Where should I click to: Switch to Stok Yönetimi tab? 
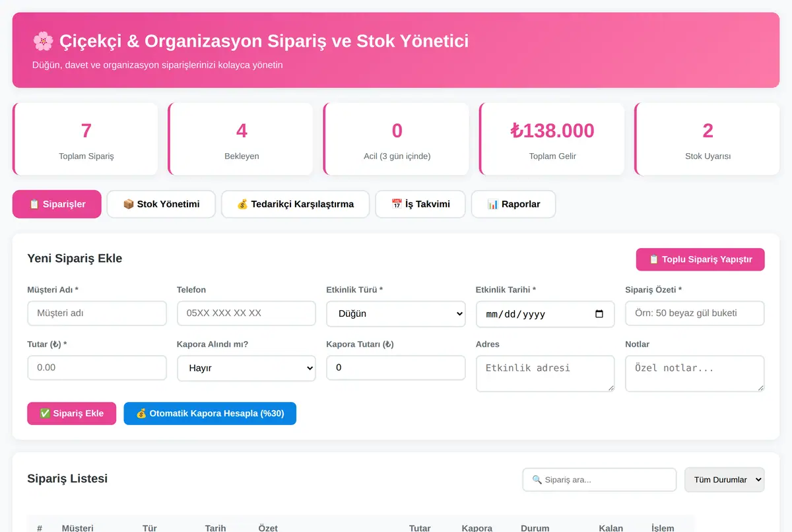point(161,204)
